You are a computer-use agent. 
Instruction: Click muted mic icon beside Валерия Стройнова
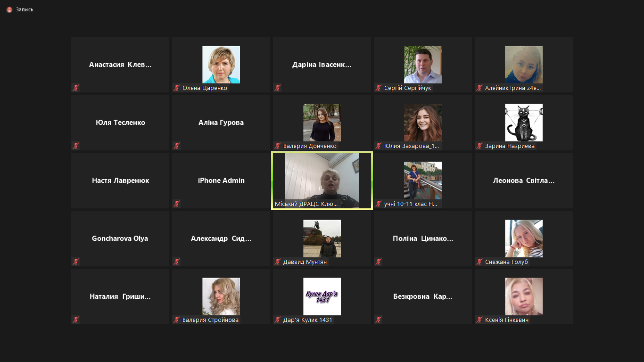click(x=177, y=320)
